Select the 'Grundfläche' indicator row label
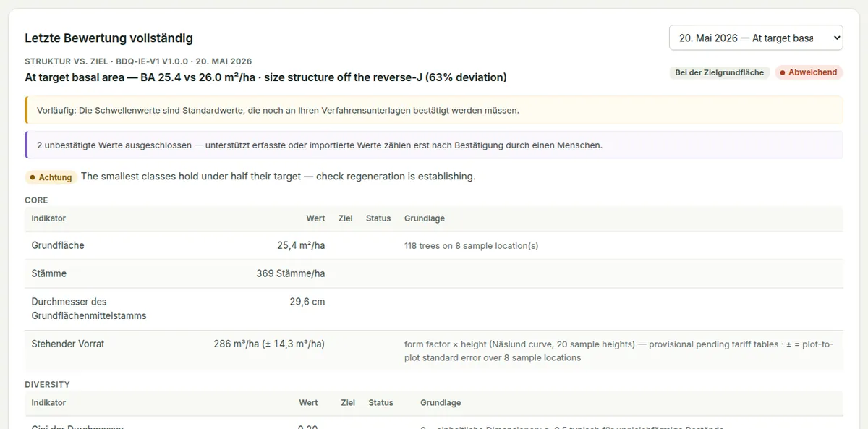The width and height of the screenshot is (868, 429). click(x=58, y=245)
